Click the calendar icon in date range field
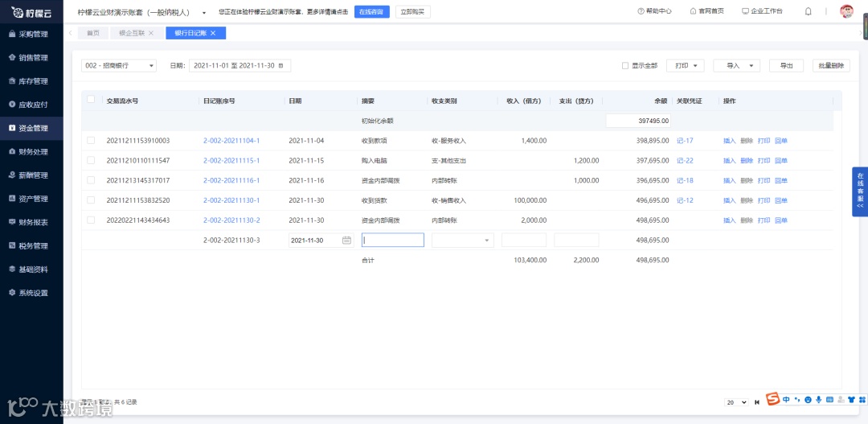The width and height of the screenshot is (868, 424). tap(280, 65)
